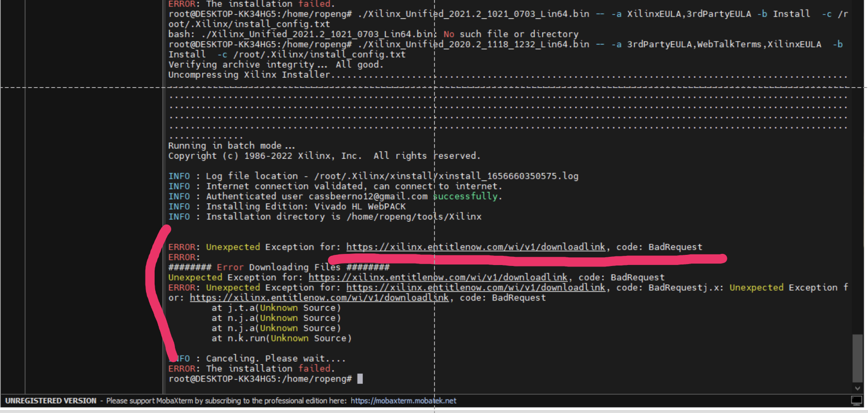Click 'Copyright (c) 1986-2022 Xilinx' line
The height and width of the screenshot is (413, 868).
324,156
